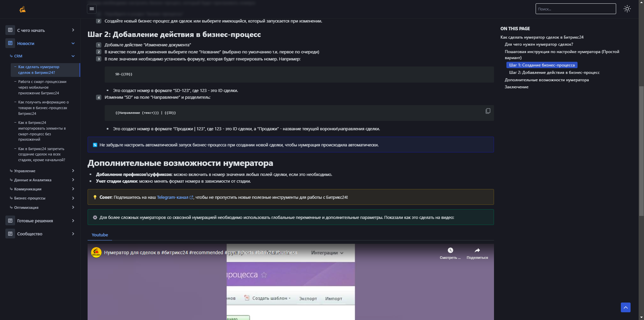Click the Дополнительные возможности нумератора main heading
This screenshot has height=320, width=644.
[180, 163]
